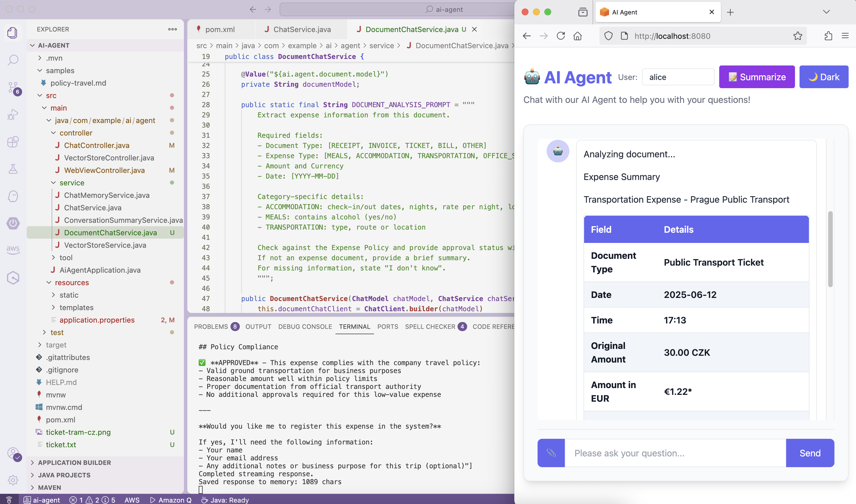Viewport: 856px width, 504px height.
Task: Open the AWS toolkit sidebar icon
Action: 13,250
